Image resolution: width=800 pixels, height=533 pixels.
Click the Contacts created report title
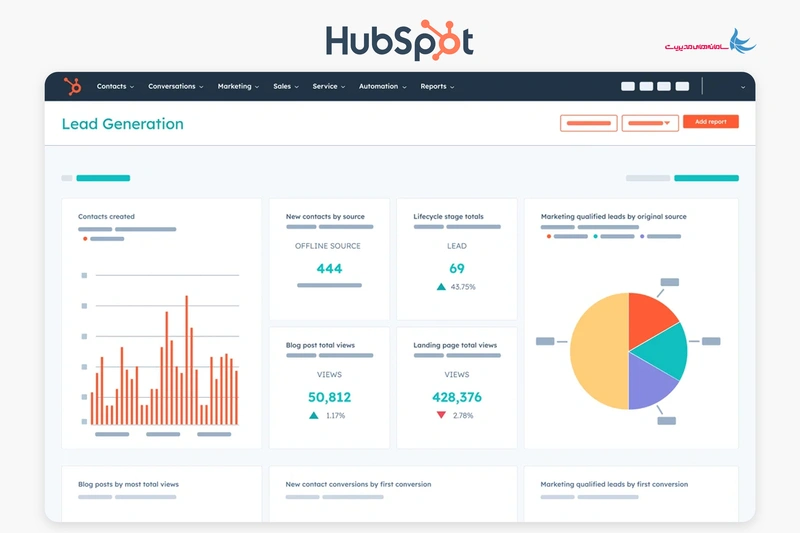(106, 216)
